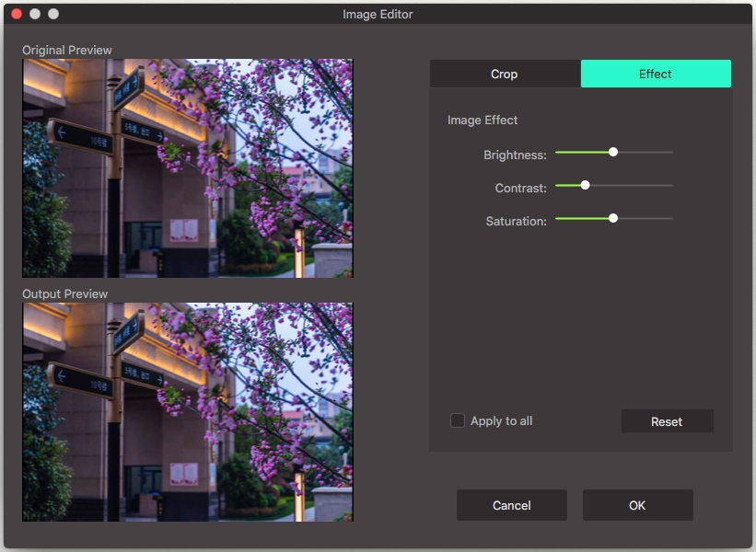The width and height of the screenshot is (756, 552).
Task: Select the Effect tab
Action: (x=656, y=74)
